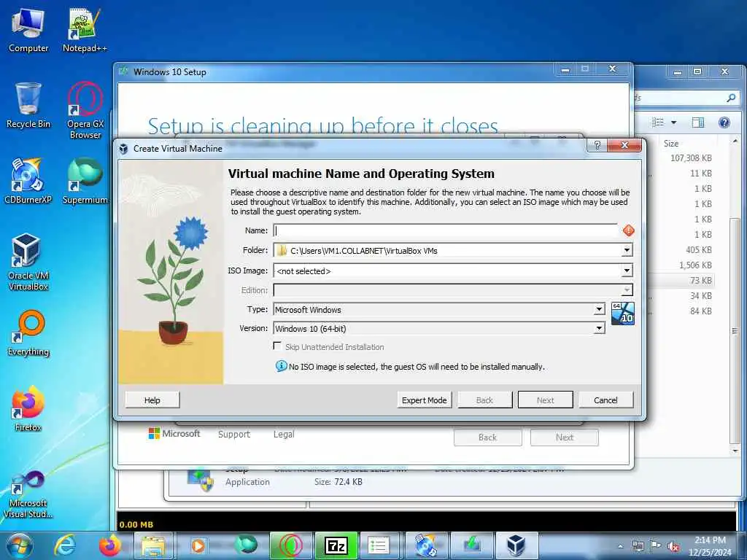Cancel the Create Virtual Machine dialog

coord(606,400)
